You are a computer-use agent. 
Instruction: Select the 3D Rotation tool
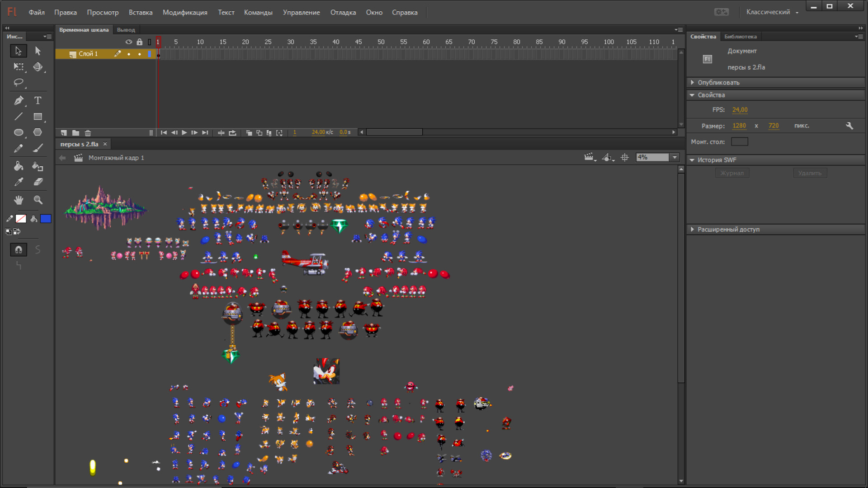[38, 67]
